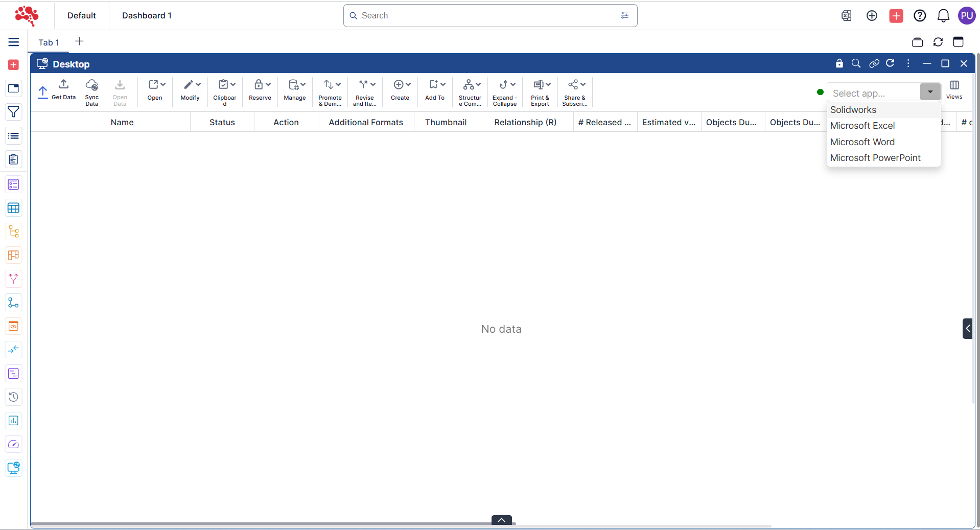
Task: Toggle the right side panel arrow
Action: [967, 329]
